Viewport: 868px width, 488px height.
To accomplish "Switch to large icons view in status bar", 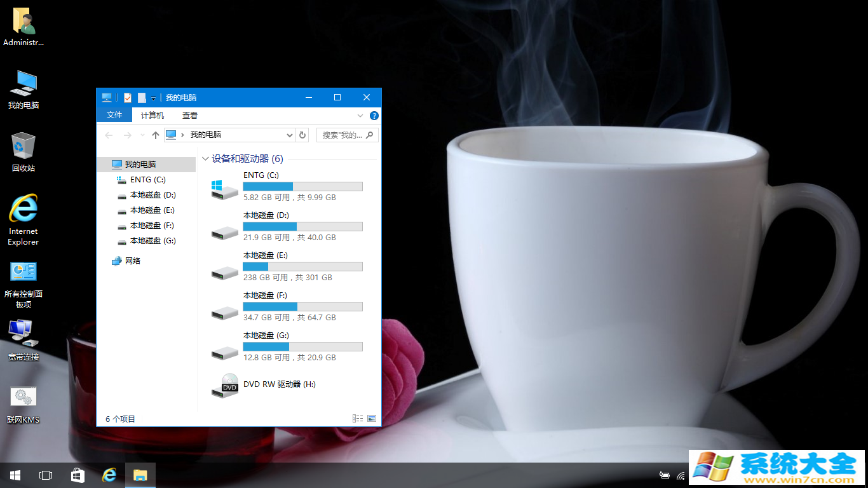I will [x=371, y=418].
